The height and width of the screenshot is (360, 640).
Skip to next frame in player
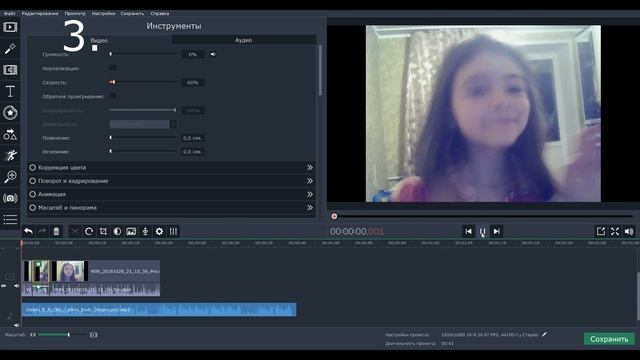[x=496, y=231]
